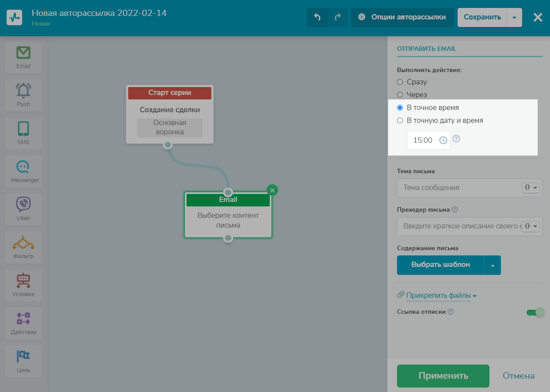
Task: Expand the Выбрать шаблон arrow menu
Action: click(493, 265)
